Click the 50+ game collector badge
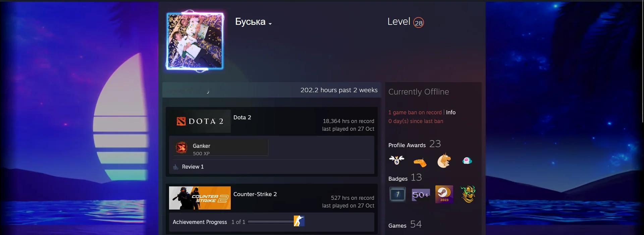The height and width of the screenshot is (235, 644). point(421,194)
